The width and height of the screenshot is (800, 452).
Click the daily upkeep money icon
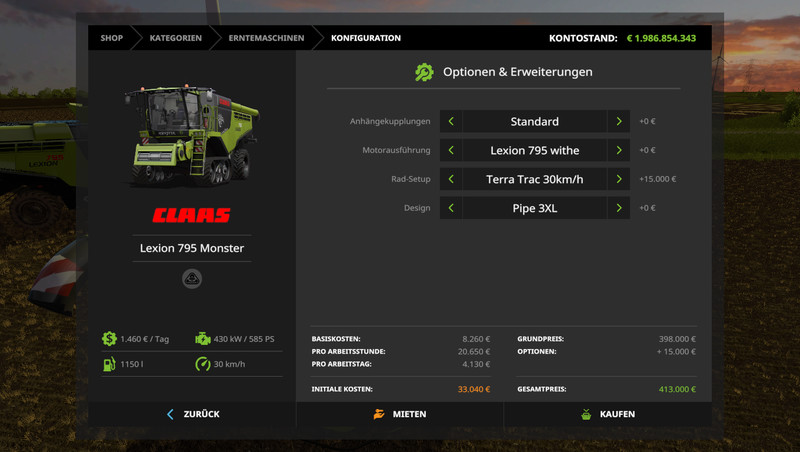coord(109,339)
